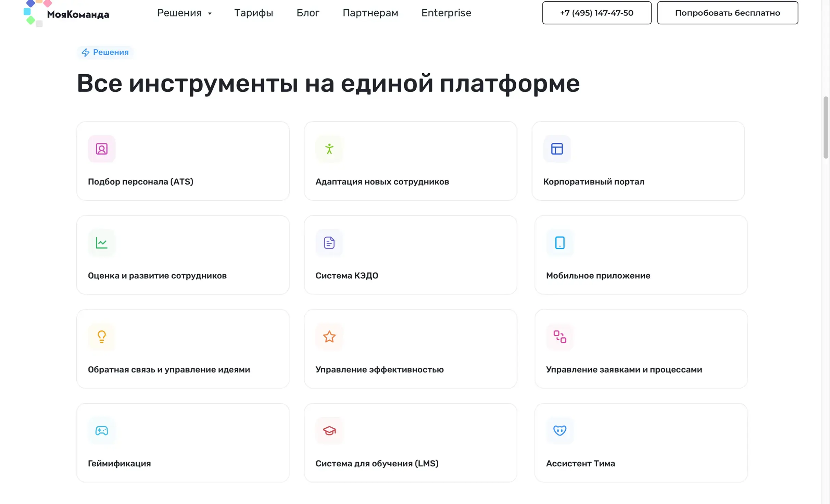
Task: Go to the Партнерам section
Action: (370, 13)
